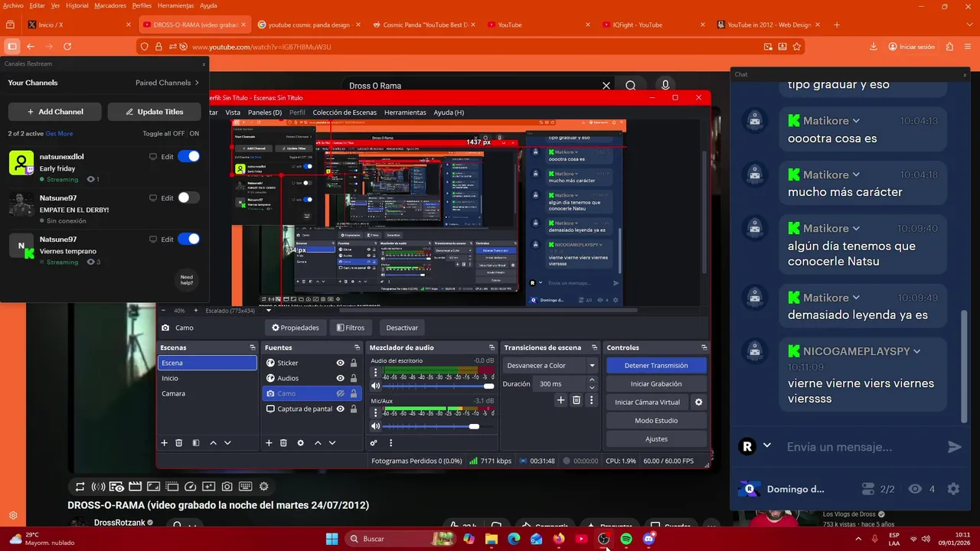Open source properties gear in Fuentes footer
980x551 pixels.
(x=300, y=442)
